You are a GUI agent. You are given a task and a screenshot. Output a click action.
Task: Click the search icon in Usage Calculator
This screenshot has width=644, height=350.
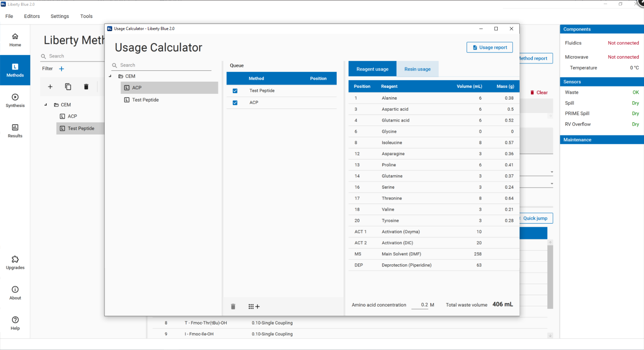(115, 65)
